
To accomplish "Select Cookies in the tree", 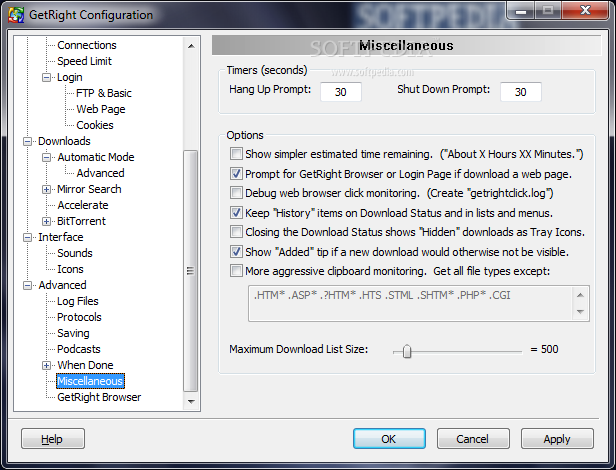I will pyautogui.click(x=95, y=125).
